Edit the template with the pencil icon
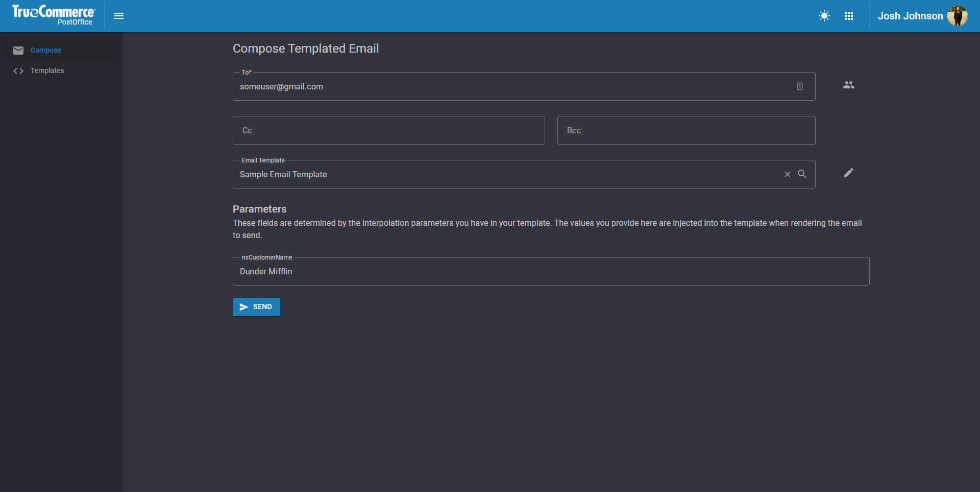This screenshot has height=492, width=980. (849, 173)
